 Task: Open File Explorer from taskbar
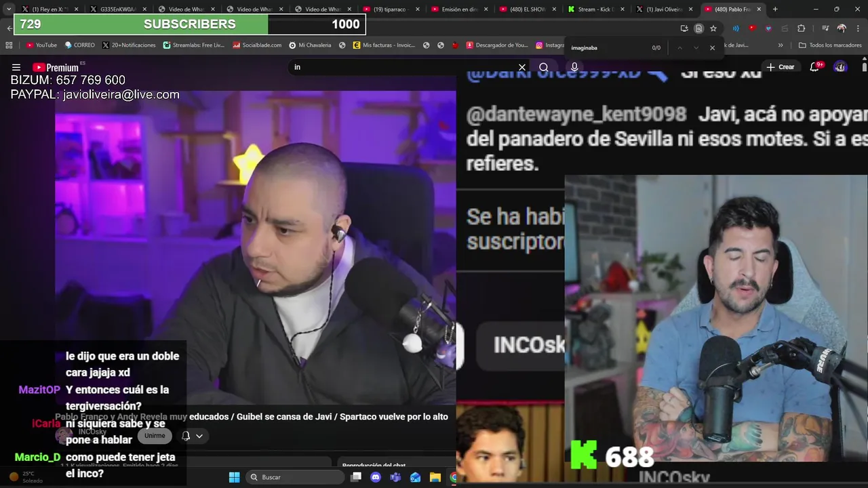[x=435, y=477]
